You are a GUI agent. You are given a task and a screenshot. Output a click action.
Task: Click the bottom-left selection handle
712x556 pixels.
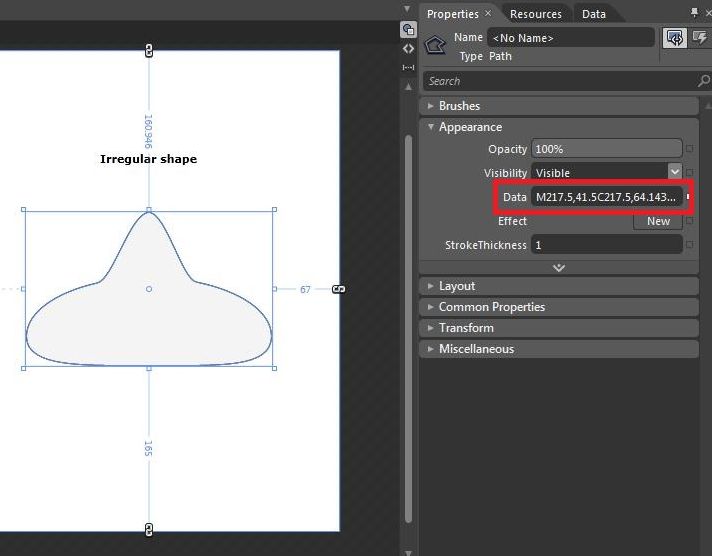click(24, 368)
